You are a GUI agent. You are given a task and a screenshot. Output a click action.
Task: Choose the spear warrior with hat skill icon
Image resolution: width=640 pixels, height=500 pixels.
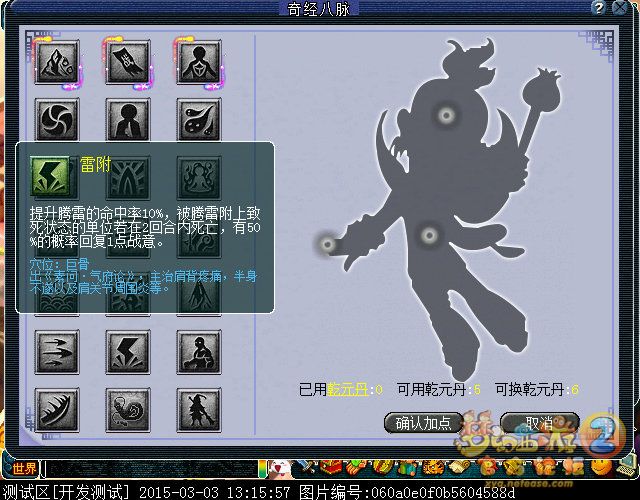pos(199,410)
